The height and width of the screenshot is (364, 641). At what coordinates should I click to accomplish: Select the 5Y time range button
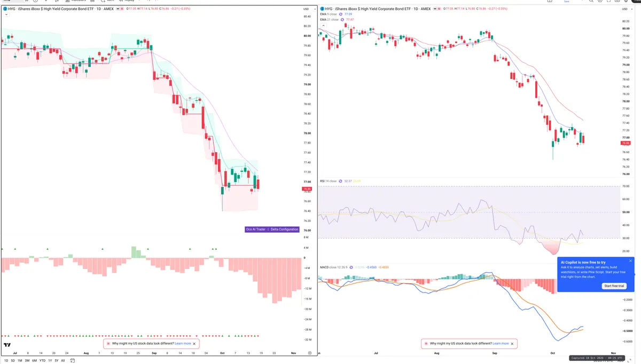[x=57, y=361]
